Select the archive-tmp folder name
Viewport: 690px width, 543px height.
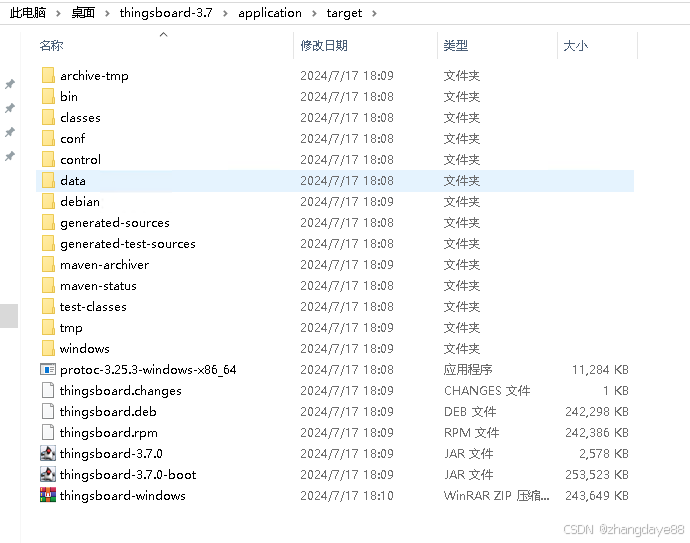(x=94, y=76)
